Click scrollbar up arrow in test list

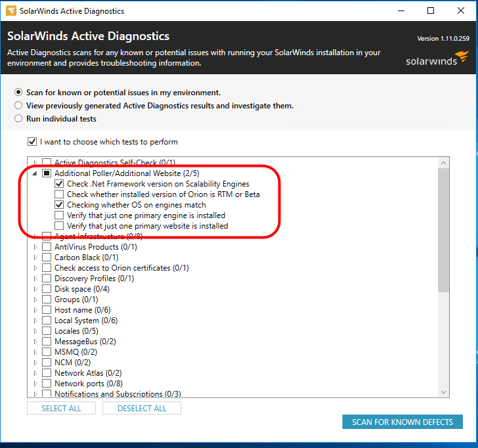444,163
